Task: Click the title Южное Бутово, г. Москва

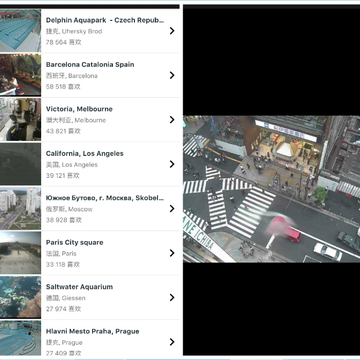Action: (105, 198)
